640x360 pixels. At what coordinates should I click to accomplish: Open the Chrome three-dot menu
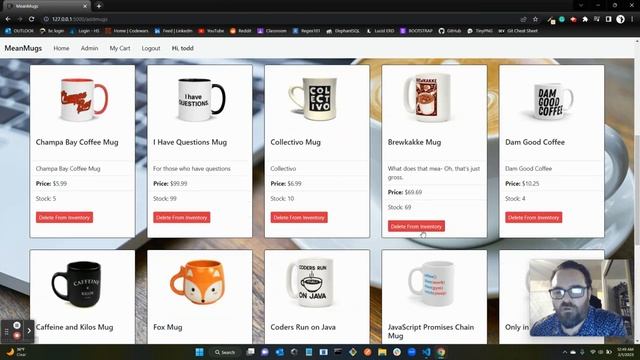tap(632, 19)
